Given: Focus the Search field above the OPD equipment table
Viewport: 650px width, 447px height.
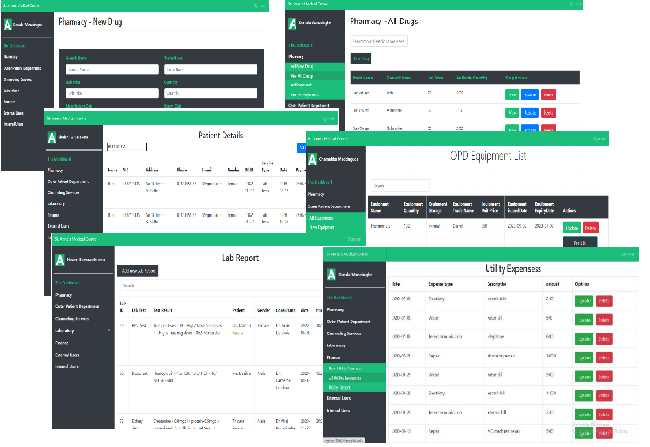Looking at the screenshot, I should coord(400,185).
